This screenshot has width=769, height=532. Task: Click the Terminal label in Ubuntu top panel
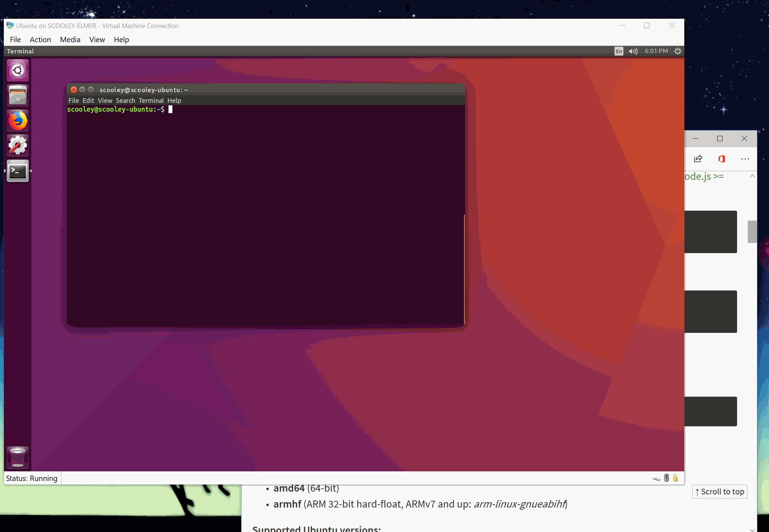pyautogui.click(x=21, y=51)
